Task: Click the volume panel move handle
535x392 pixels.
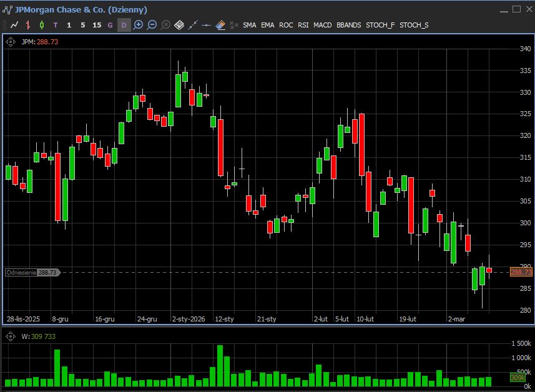Action: click(x=11, y=336)
